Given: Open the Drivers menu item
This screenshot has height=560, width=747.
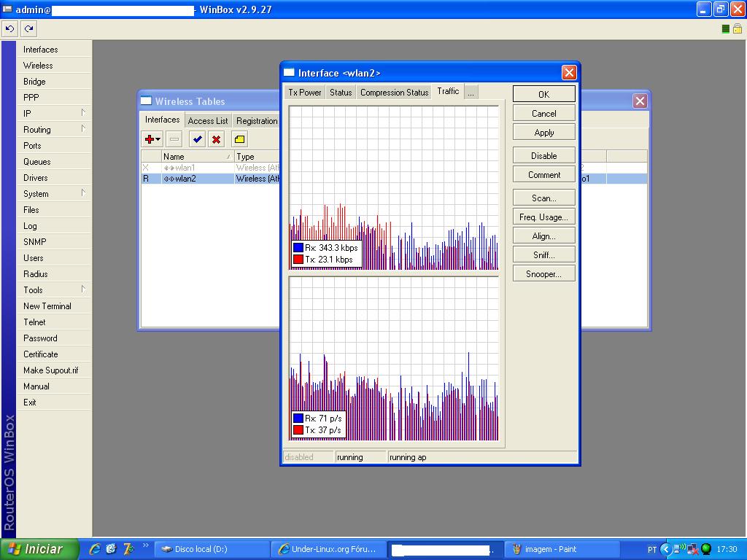Looking at the screenshot, I should click(x=54, y=178).
